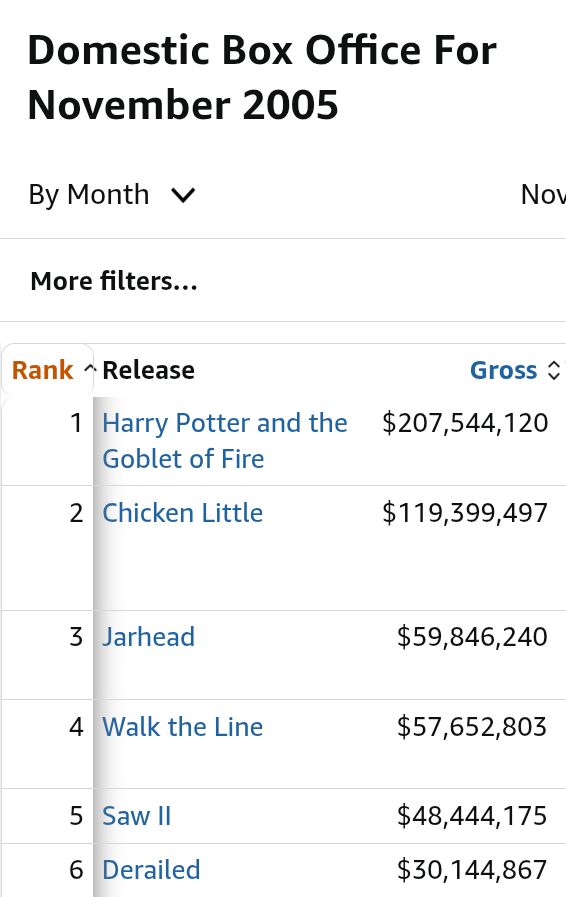The width and height of the screenshot is (566, 897).
Task: Click the $48,444,175 gross value
Action: (472, 816)
